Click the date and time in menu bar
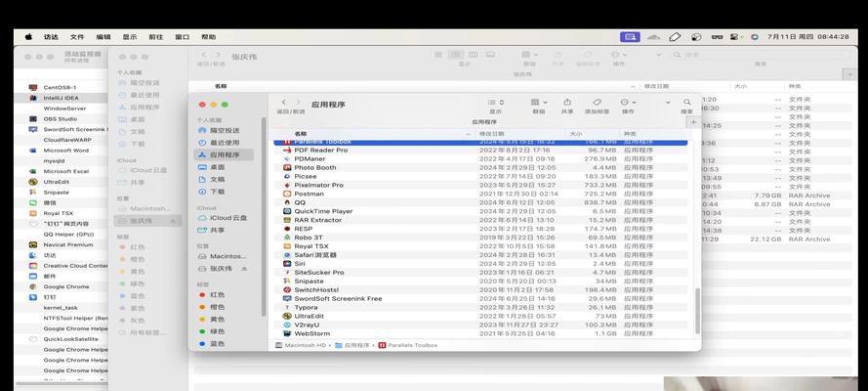This screenshot has height=391, width=868. 807,37
